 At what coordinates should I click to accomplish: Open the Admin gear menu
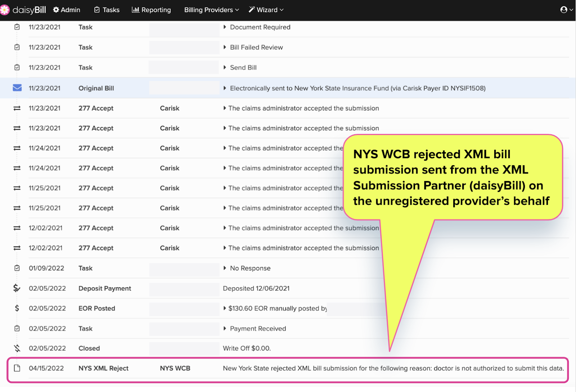point(67,10)
